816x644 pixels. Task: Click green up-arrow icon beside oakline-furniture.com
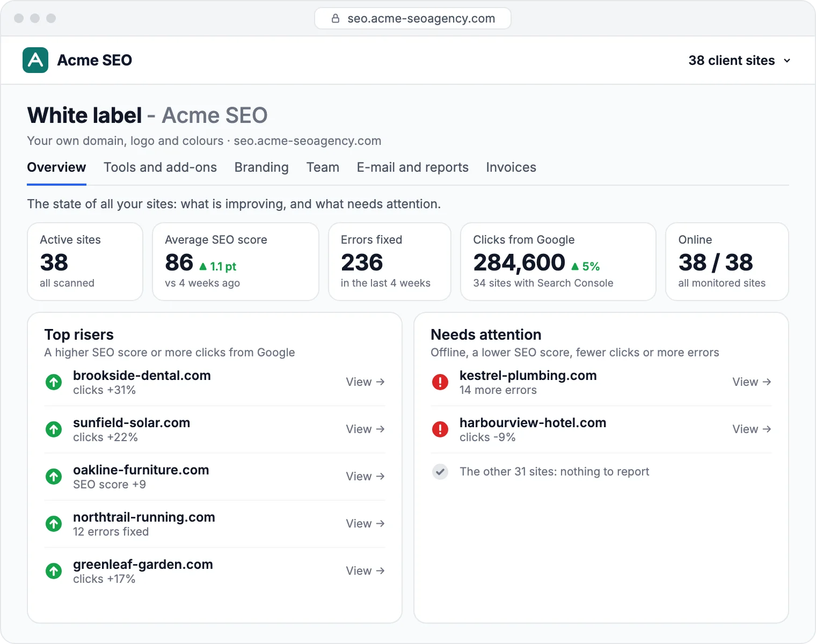(54, 477)
